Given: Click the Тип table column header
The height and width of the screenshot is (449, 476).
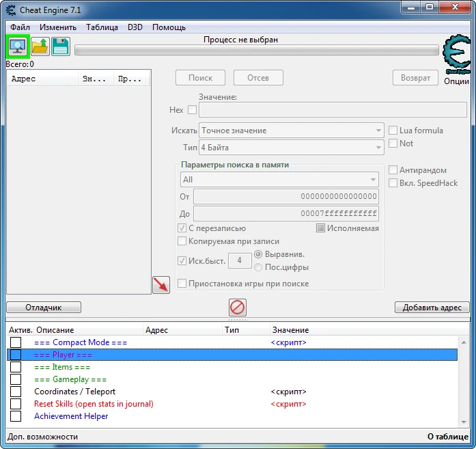Looking at the screenshot, I should pyautogui.click(x=246, y=330).
